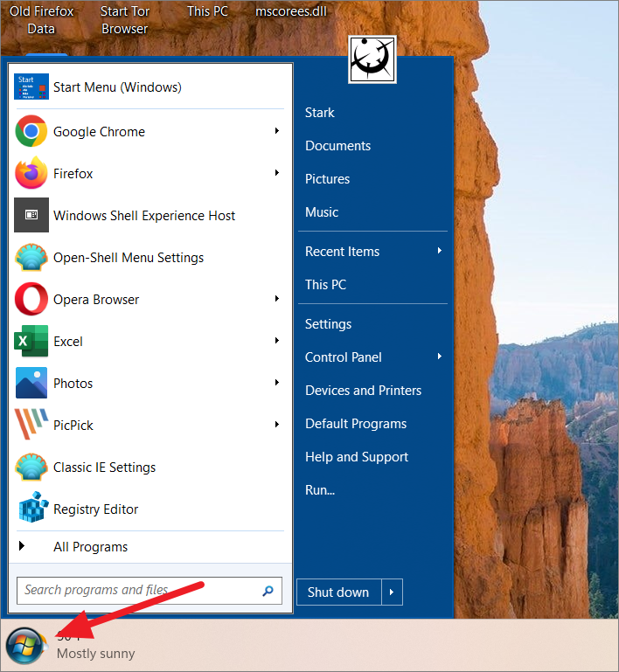Expand the Control Panel submenu arrow
The image size is (619, 672).
(x=440, y=357)
